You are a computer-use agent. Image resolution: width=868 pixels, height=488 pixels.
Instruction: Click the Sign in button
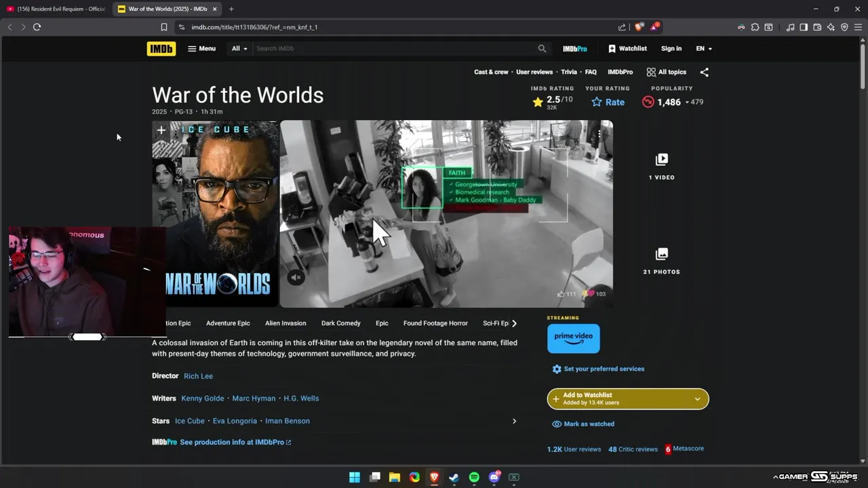671,49
